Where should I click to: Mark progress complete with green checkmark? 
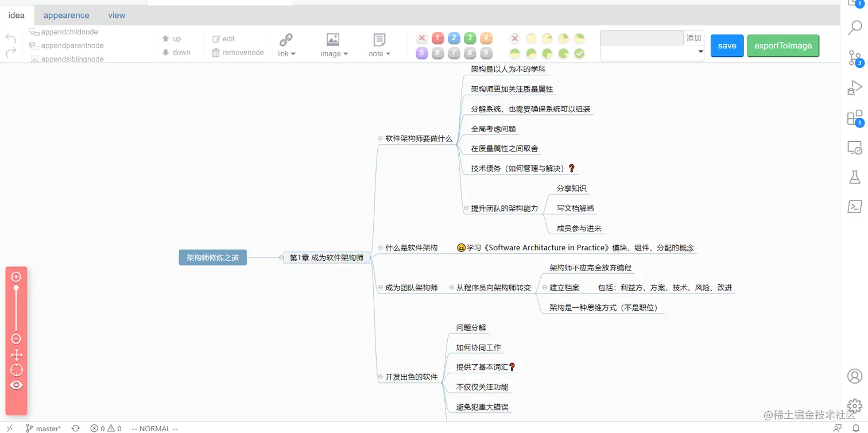tap(579, 53)
